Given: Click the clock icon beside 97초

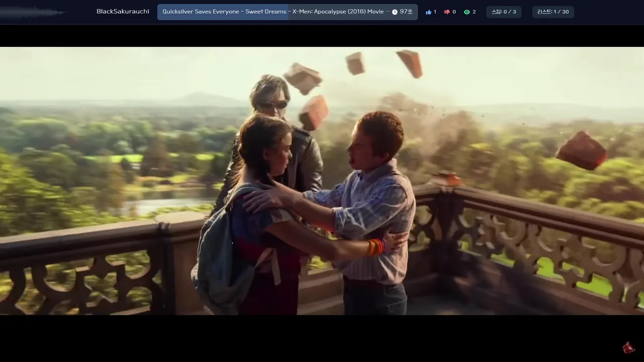Looking at the screenshot, I should [395, 12].
